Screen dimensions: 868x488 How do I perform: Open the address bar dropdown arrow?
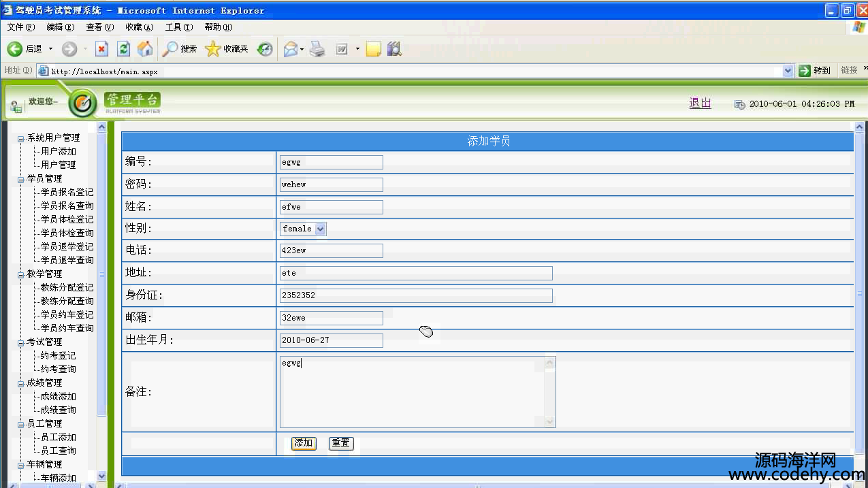[788, 71]
